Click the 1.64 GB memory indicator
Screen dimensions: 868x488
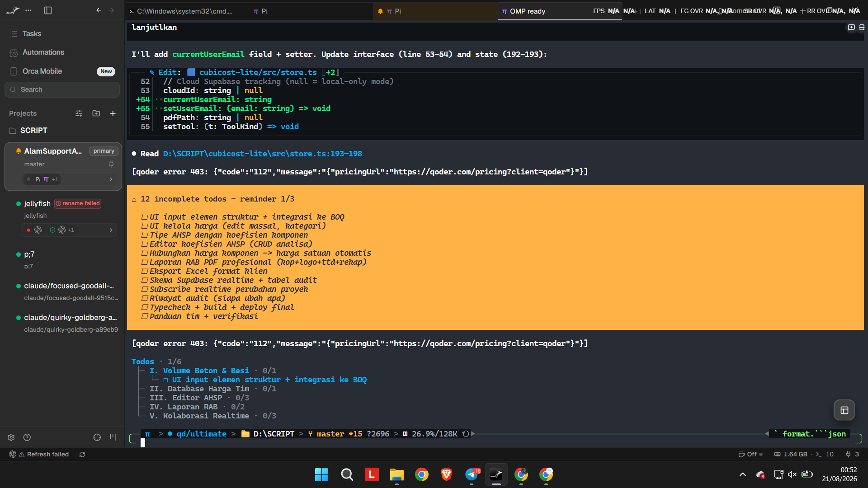791,455
